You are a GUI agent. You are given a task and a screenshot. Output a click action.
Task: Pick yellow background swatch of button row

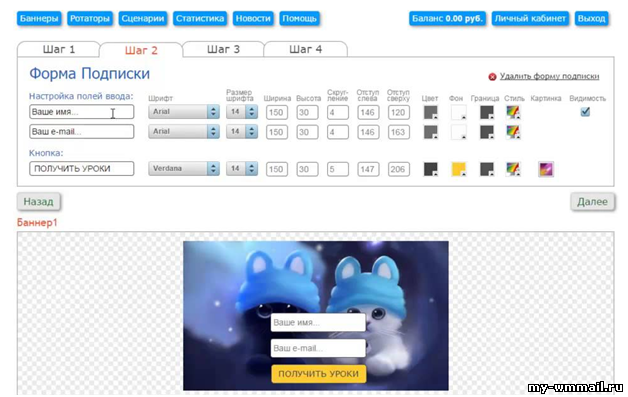(459, 169)
